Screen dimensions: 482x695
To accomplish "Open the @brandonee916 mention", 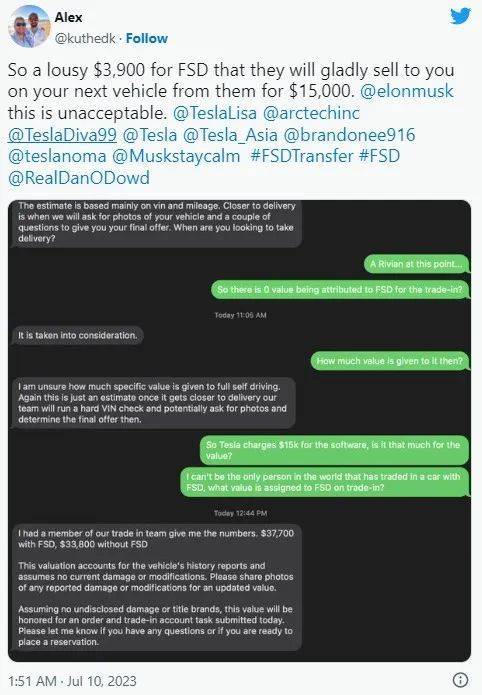I will pyautogui.click(x=349, y=135).
